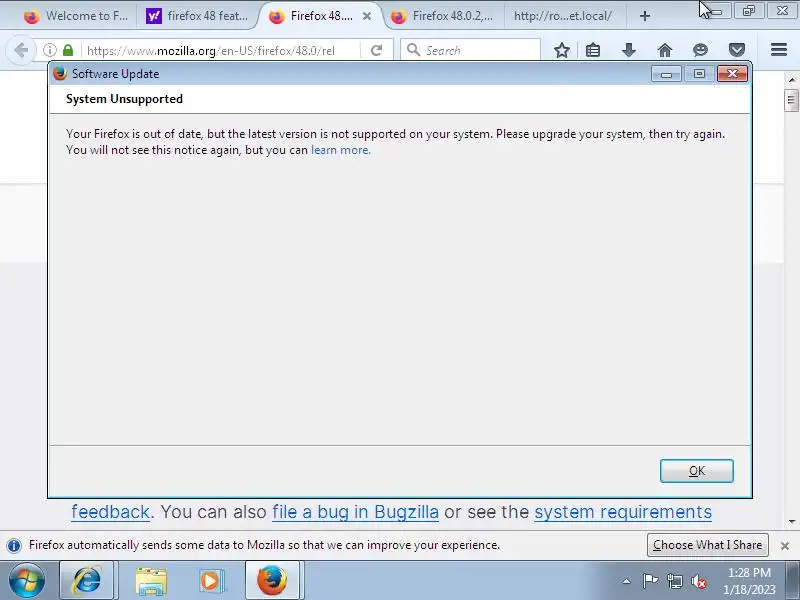Click the network tray icon

coord(674,581)
